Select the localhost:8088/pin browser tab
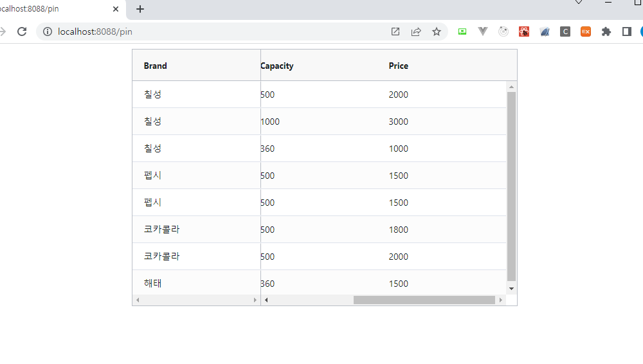The width and height of the screenshot is (643, 364). [62, 9]
